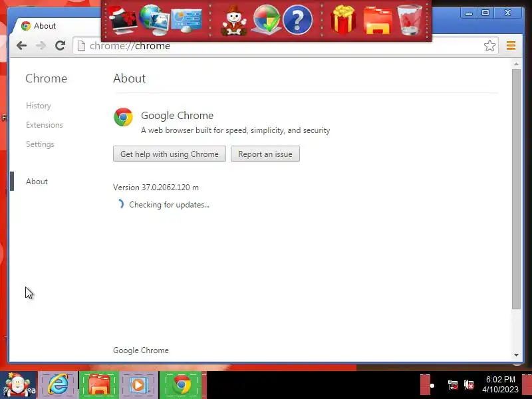The width and height of the screenshot is (532, 399).
Task: Click the vertical scrollbar thumb
Action: 516,189
